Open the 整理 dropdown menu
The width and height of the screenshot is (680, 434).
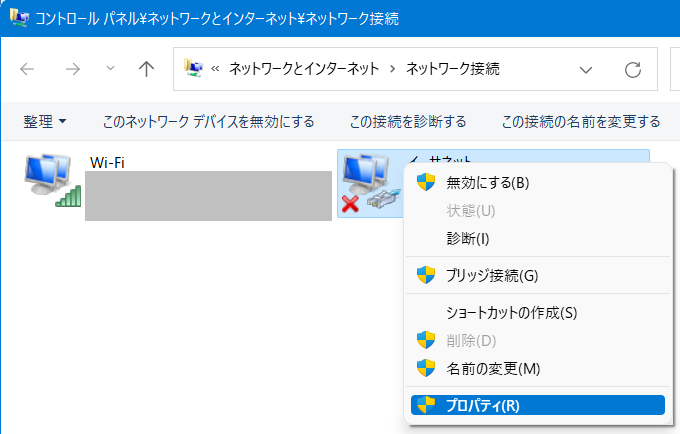[45, 121]
